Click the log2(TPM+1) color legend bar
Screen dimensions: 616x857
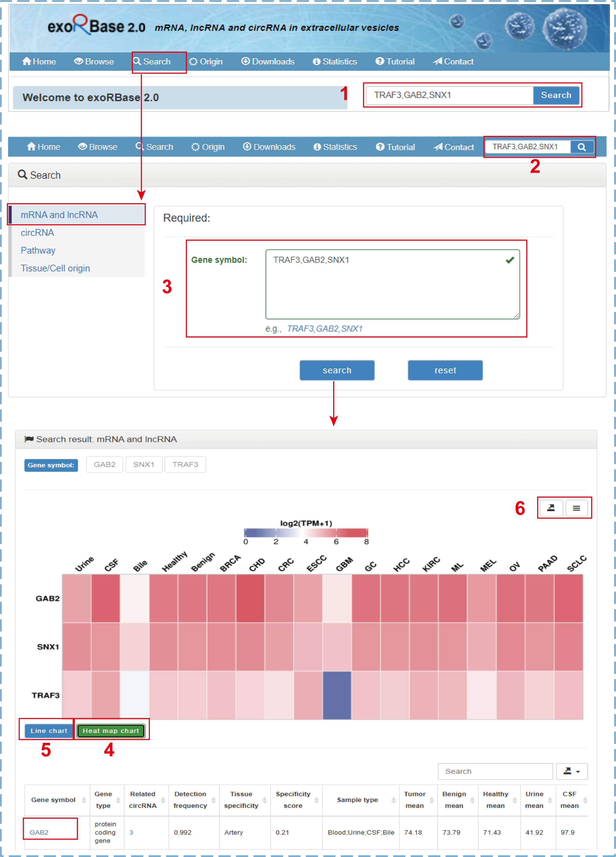pos(306,533)
